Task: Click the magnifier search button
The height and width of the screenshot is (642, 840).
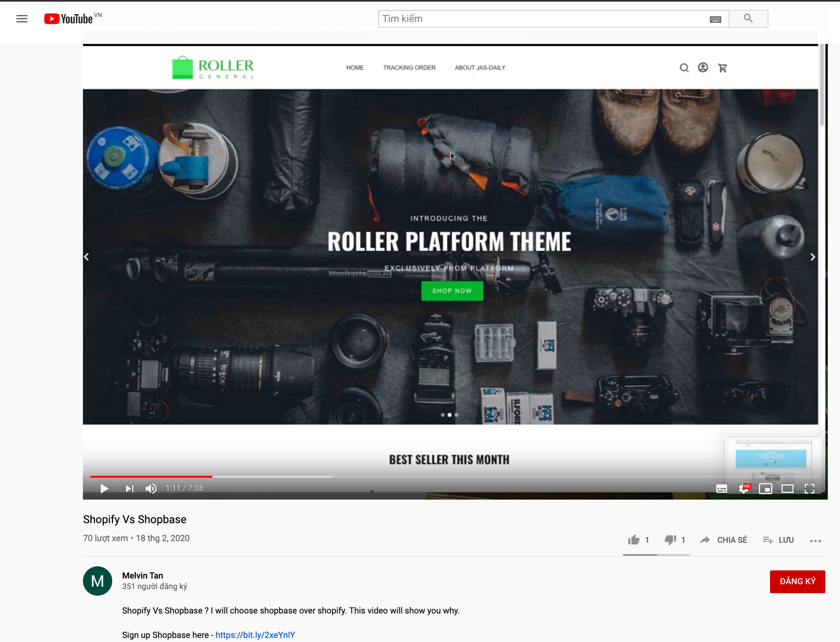Action: [x=748, y=19]
